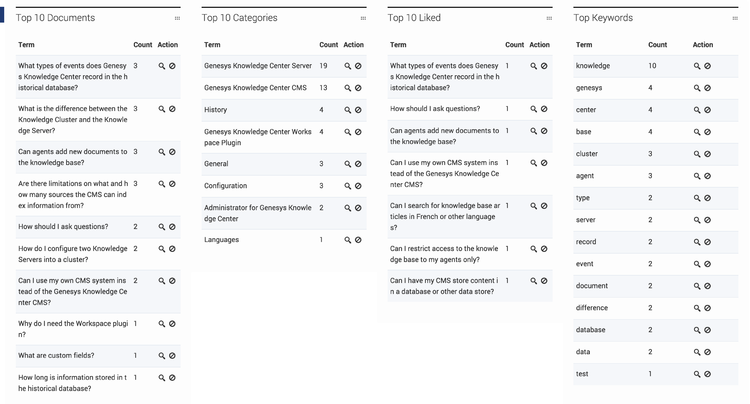Click Count column header in Top Keywords

[657, 44]
